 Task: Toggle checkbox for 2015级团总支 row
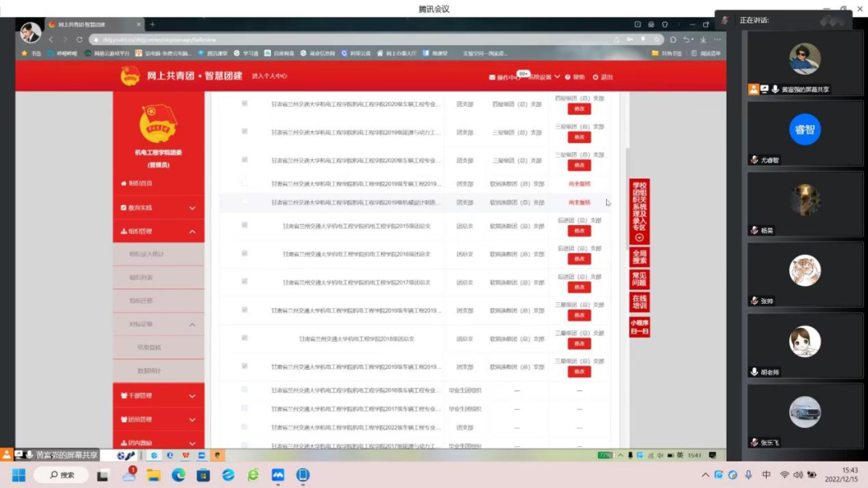coord(245,226)
